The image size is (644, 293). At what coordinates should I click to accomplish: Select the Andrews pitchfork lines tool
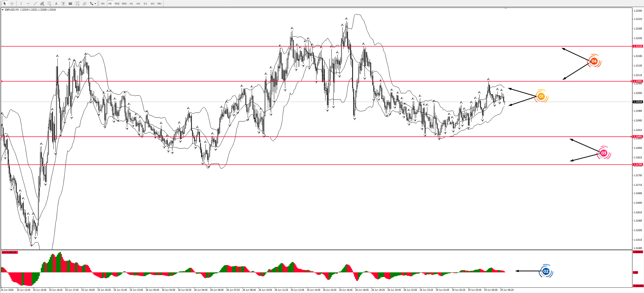tap(84, 4)
